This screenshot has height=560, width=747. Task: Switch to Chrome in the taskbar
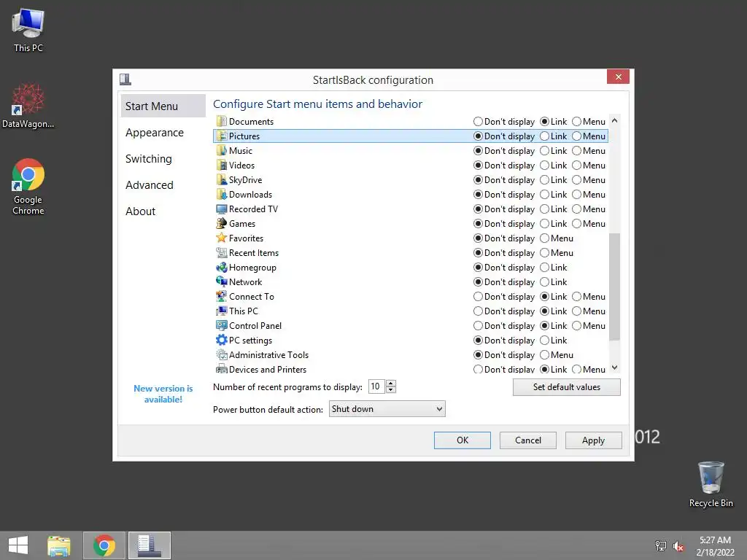coord(104,545)
